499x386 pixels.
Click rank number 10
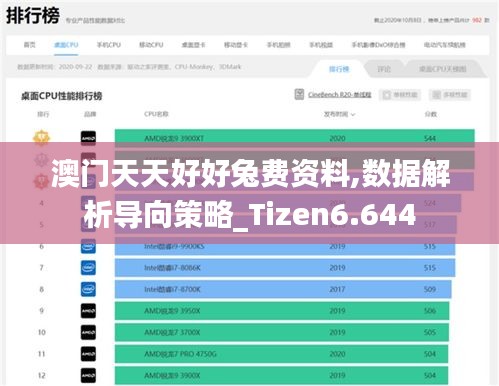(42, 333)
